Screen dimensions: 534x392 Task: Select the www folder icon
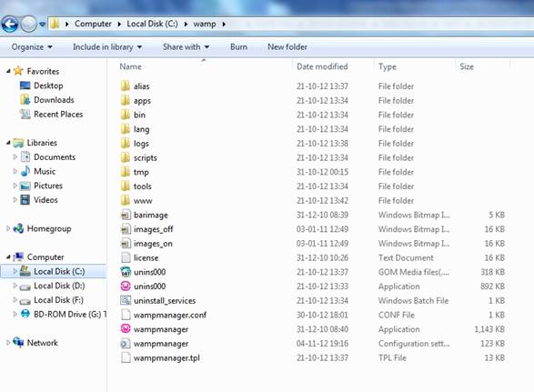126,200
